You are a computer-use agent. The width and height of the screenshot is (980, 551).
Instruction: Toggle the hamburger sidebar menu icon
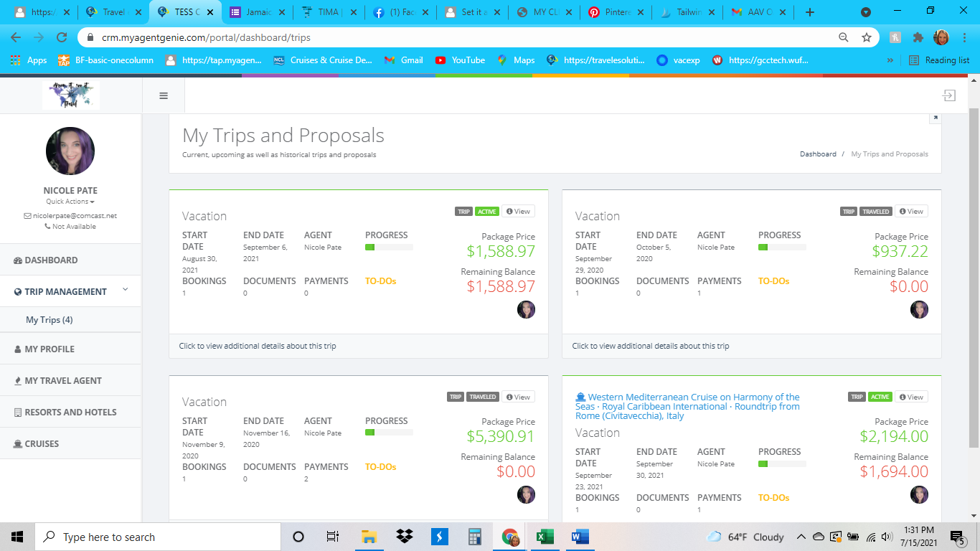click(164, 96)
